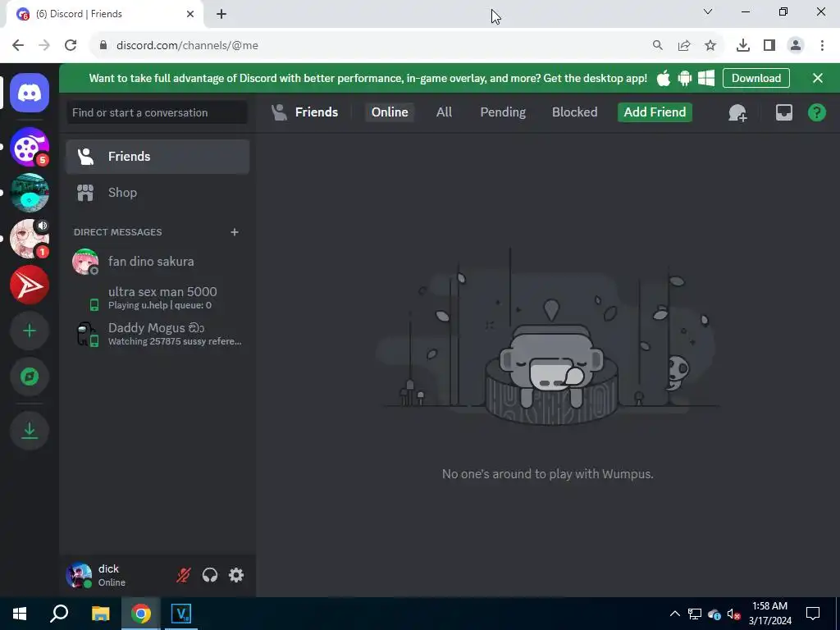This screenshot has width=840, height=630.
Task: Open a new browser tab
Action: pos(221,14)
